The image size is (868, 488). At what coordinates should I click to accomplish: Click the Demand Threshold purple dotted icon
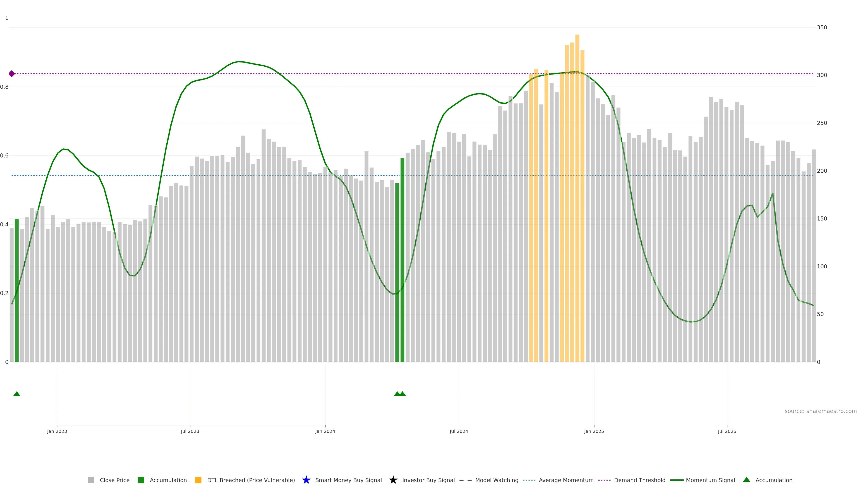point(604,480)
